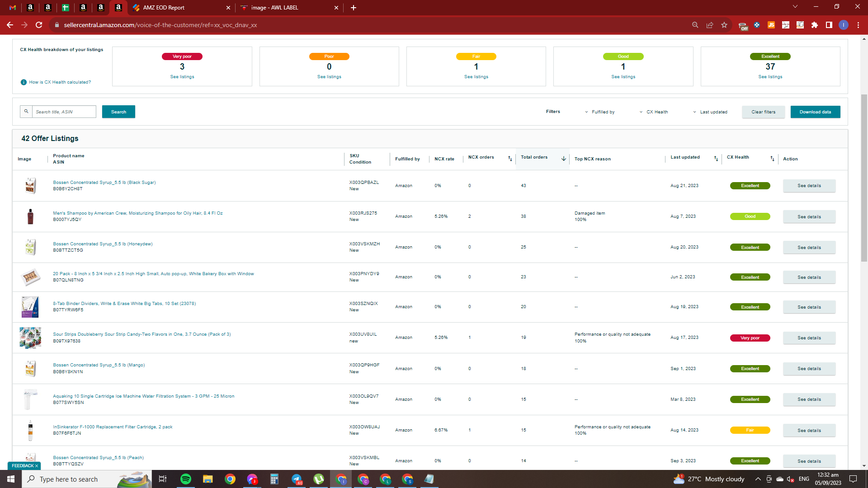Image resolution: width=868 pixels, height=488 pixels.
Task: Click the Search title, ASIN field
Action: (x=64, y=112)
